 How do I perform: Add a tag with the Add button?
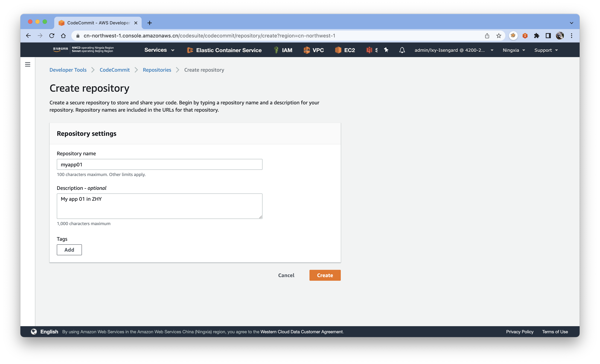(x=69, y=250)
